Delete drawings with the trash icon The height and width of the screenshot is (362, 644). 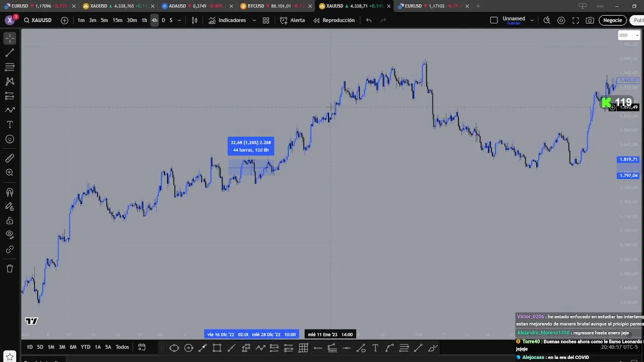pyautogui.click(x=10, y=268)
